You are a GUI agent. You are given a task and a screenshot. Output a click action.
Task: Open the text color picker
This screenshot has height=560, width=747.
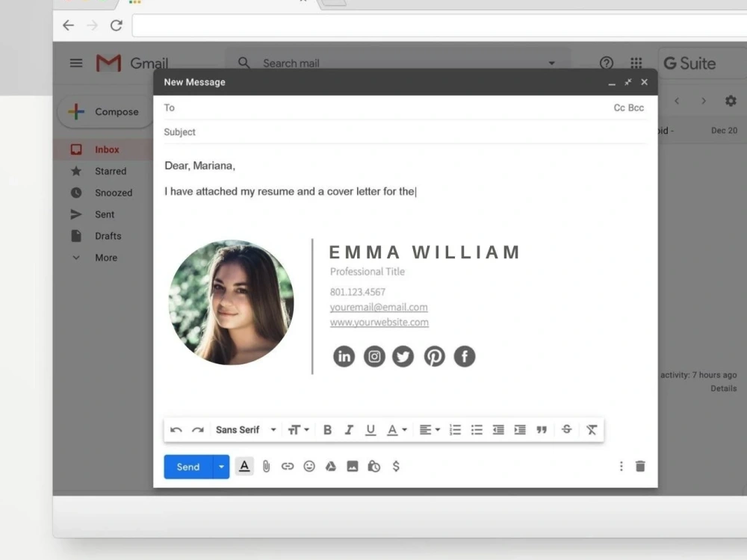[x=397, y=430]
